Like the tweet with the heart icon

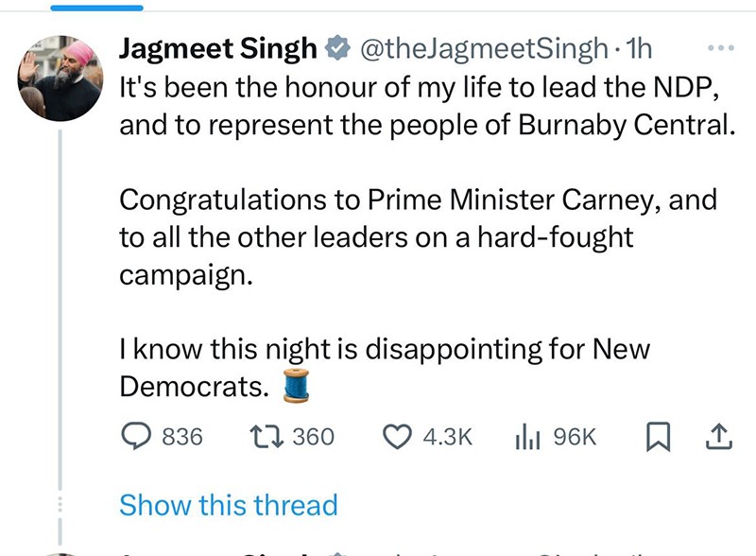[x=399, y=436]
